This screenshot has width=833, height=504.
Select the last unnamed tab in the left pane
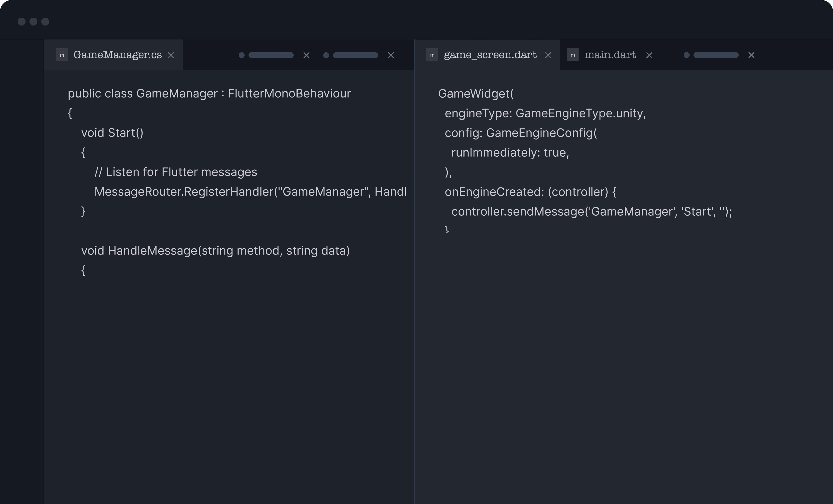(355, 56)
